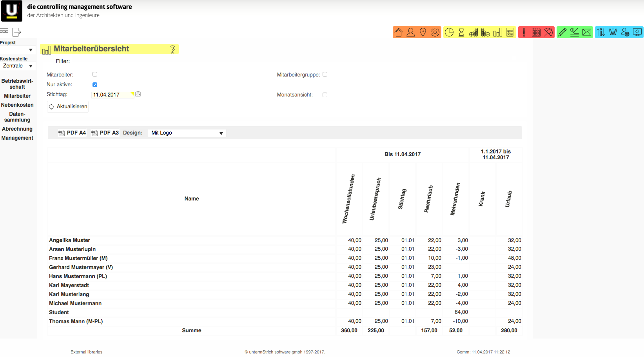Open the location pin icon
The height and width of the screenshot is (357, 644).
(x=423, y=32)
